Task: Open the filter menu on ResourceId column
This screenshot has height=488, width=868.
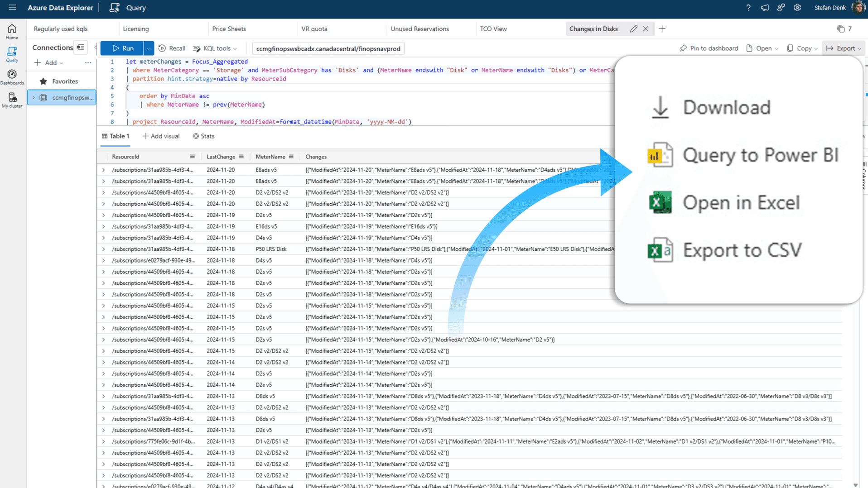Action: pyautogui.click(x=192, y=156)
